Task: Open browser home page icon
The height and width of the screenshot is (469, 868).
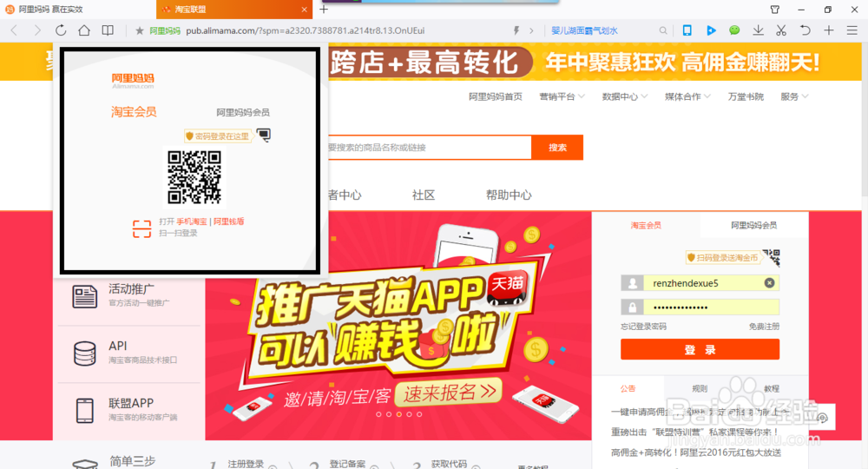Action: (84, 30)
